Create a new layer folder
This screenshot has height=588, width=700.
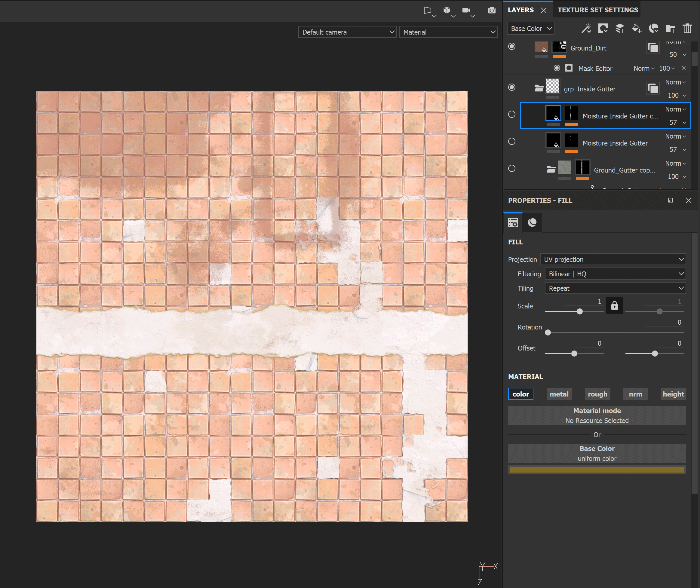tap(670, 29)
